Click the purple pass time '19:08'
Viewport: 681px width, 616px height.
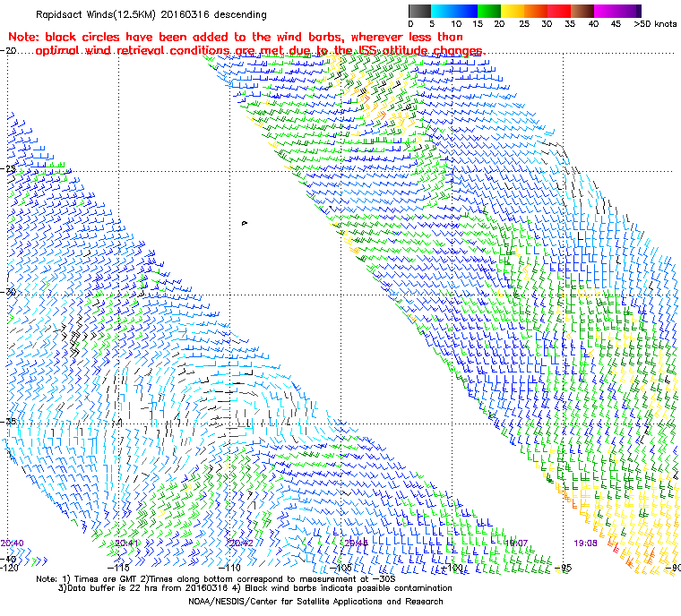(585, 543)
